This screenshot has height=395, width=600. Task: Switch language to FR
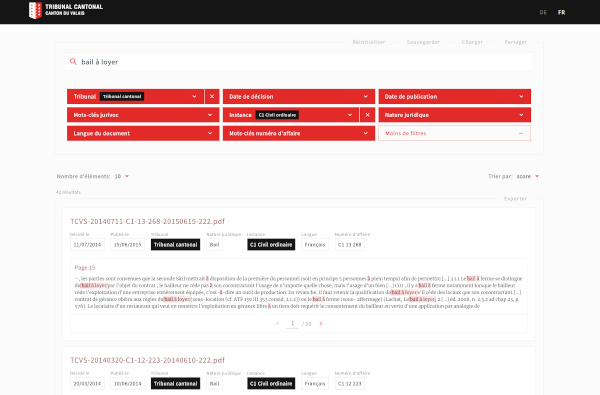pos(561,12)
